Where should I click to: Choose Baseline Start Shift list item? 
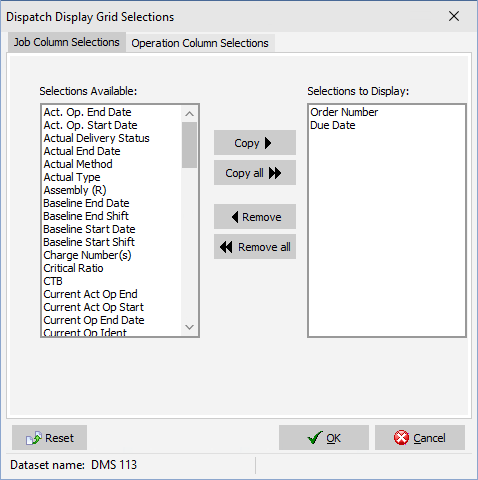click(89, 242)
